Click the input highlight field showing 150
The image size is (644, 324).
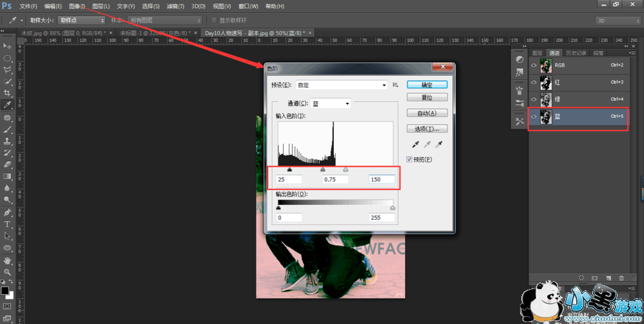point(382,179)
